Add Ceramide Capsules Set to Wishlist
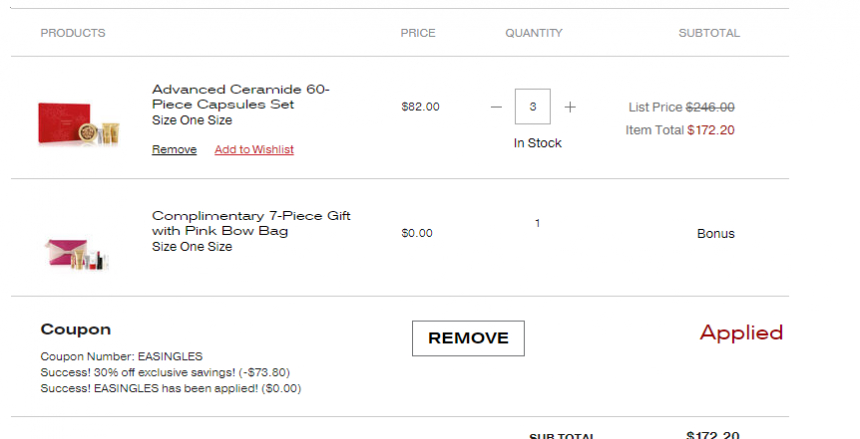 pyautogui.click(x=254, y=149)
